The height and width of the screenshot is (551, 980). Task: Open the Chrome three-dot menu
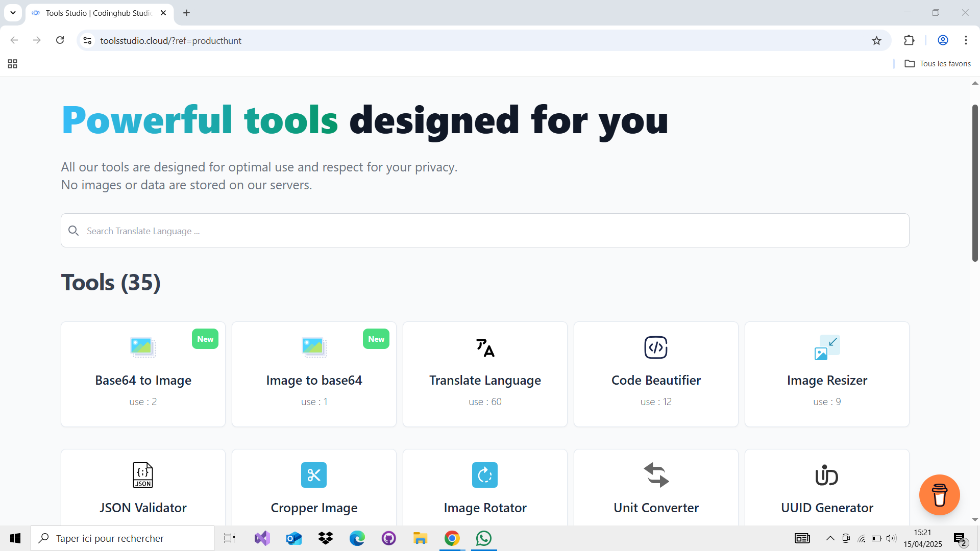pos(966,40)
